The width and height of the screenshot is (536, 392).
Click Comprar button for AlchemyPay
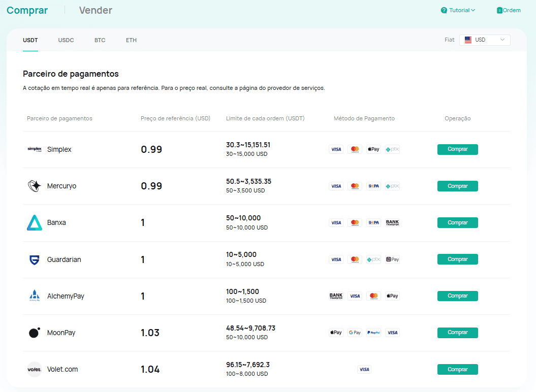click(458, 296)
